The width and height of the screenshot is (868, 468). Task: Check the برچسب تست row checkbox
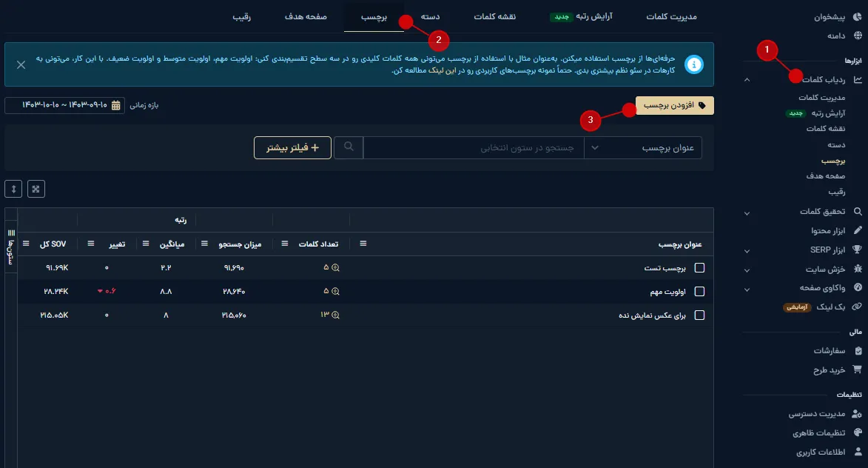click(700, 267)
